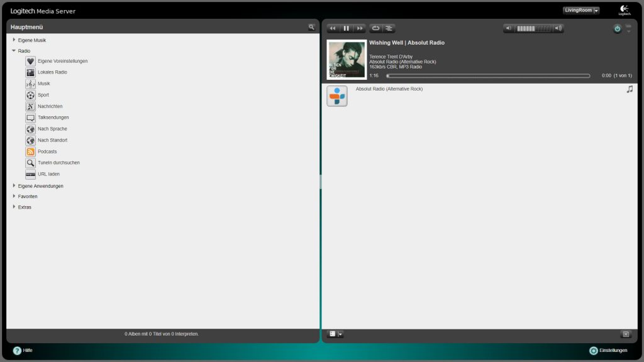Click the TuneIn durchsuchen magnifier icon
644x362 pixels.
coord(30,163)
